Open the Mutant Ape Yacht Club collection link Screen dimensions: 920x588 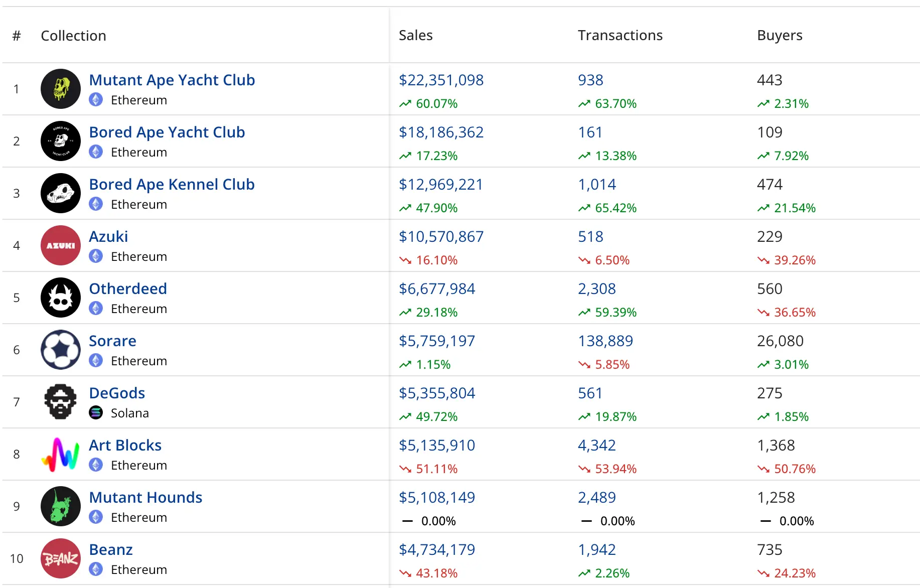tap(172, 80)
